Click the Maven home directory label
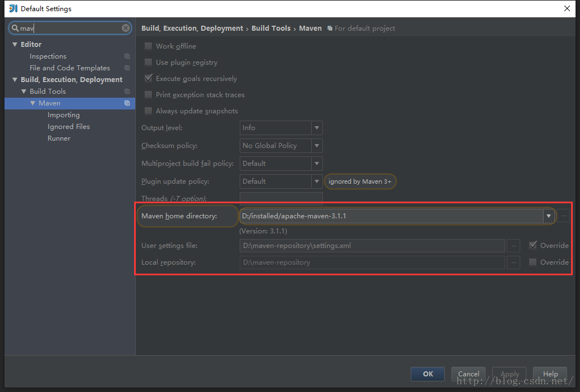Screen dimensions: 580x392 (x=179, y=216)
